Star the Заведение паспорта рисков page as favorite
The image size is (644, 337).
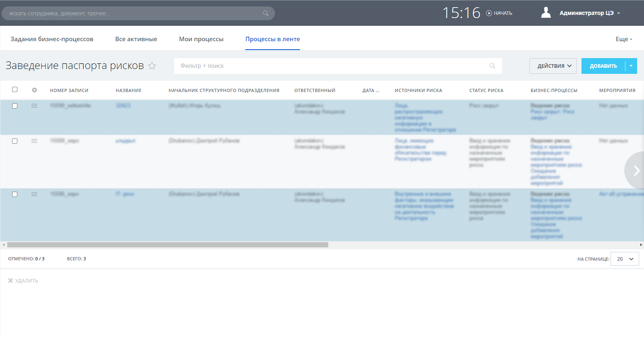(x=152, y=66)
